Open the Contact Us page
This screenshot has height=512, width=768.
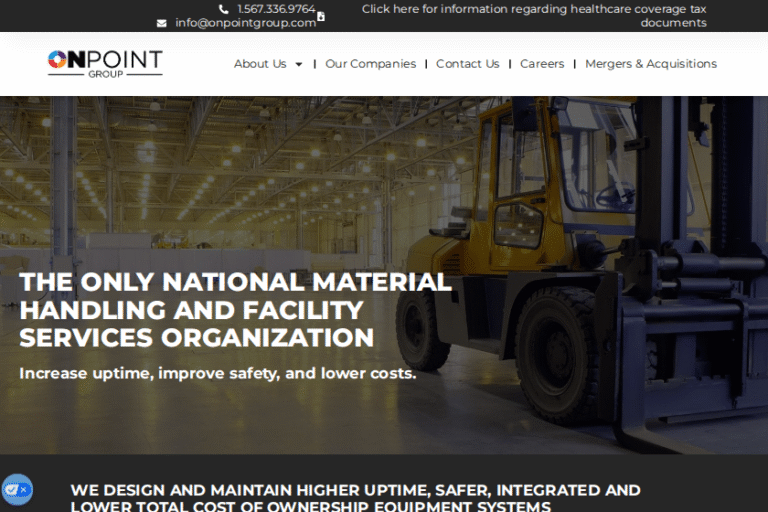tap(467, 64)
